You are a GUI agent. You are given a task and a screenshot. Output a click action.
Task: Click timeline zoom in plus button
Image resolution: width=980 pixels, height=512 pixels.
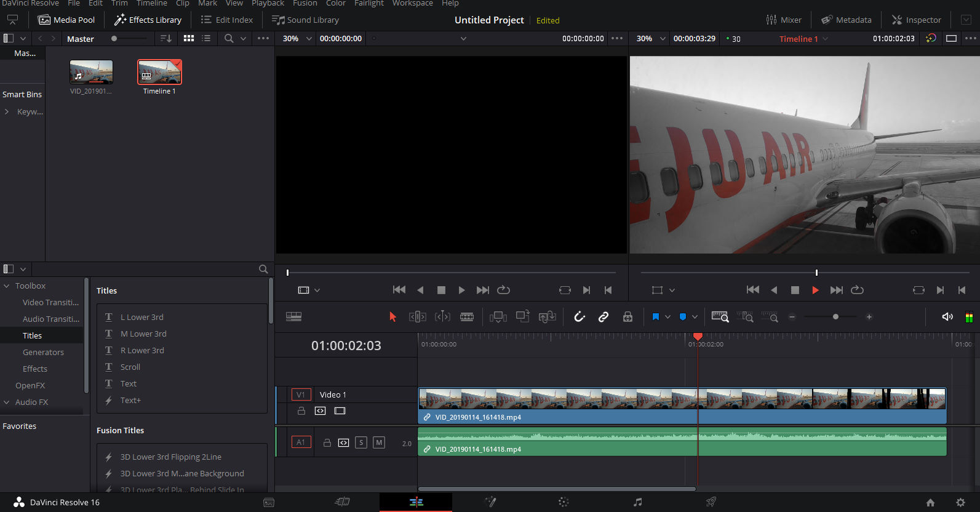coord(869,317)
